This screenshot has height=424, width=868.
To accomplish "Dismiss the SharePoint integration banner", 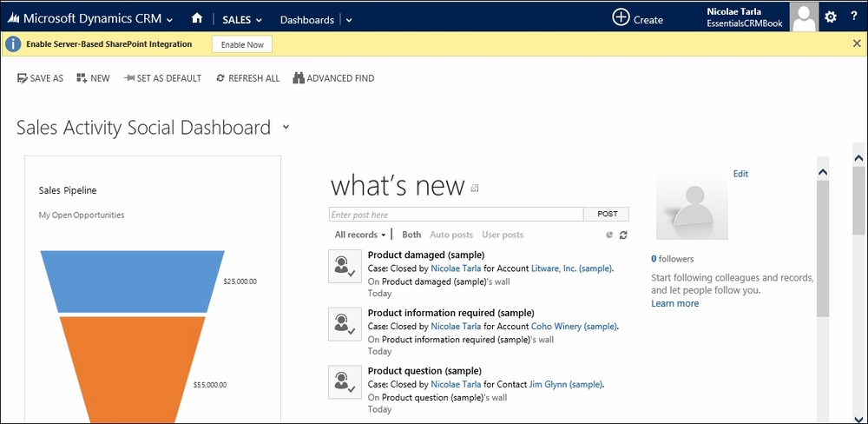I will (857, 43).
